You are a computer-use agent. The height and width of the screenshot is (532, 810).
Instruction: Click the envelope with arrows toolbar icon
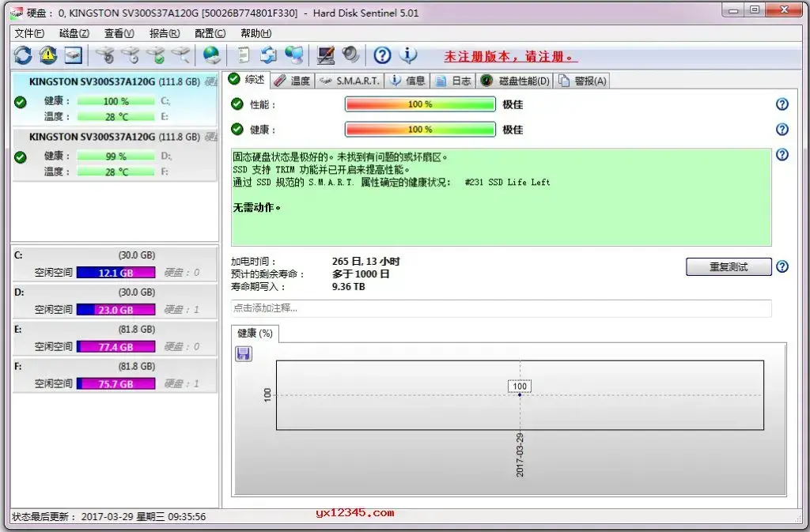pos(269,55)
